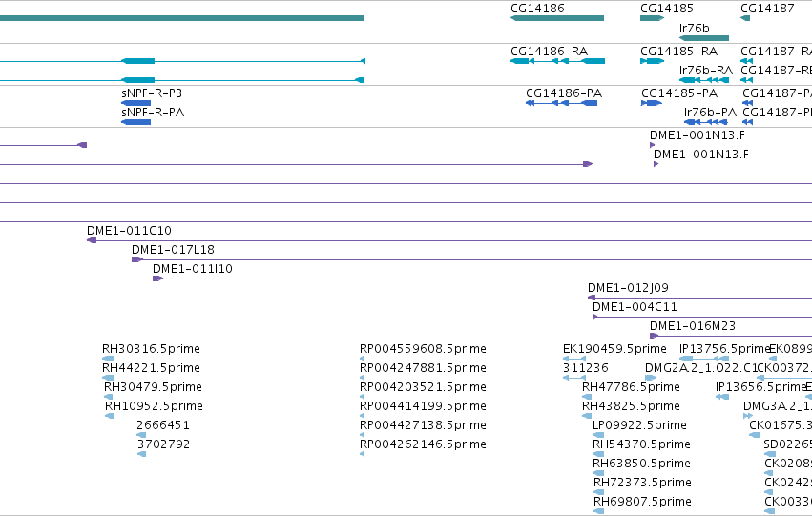Open the CG14186-PA protein label

tap(564, 93)
